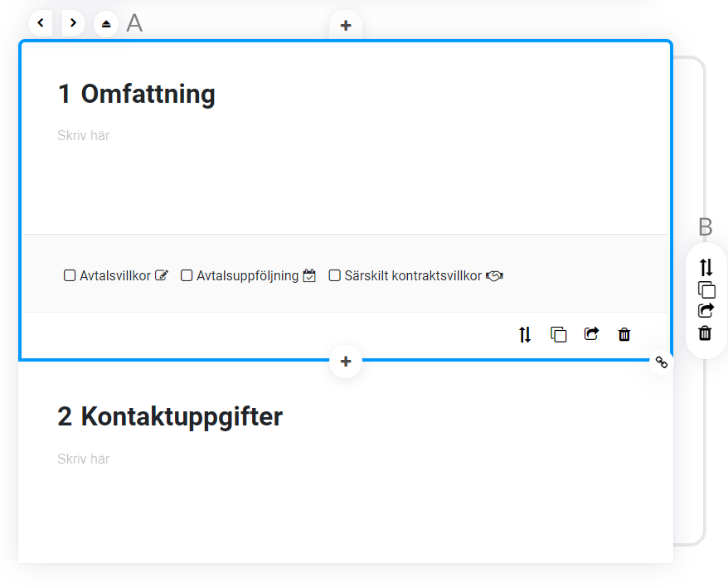The width and height of the screenshot is (728, 588).
Task: Click the trash icon in side panel B
Action: point(705,333)
